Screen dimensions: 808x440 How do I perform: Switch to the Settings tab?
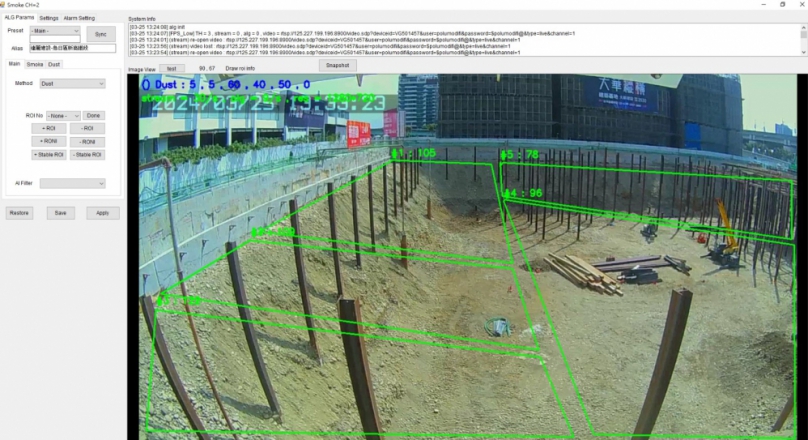[x=49, y=18]
